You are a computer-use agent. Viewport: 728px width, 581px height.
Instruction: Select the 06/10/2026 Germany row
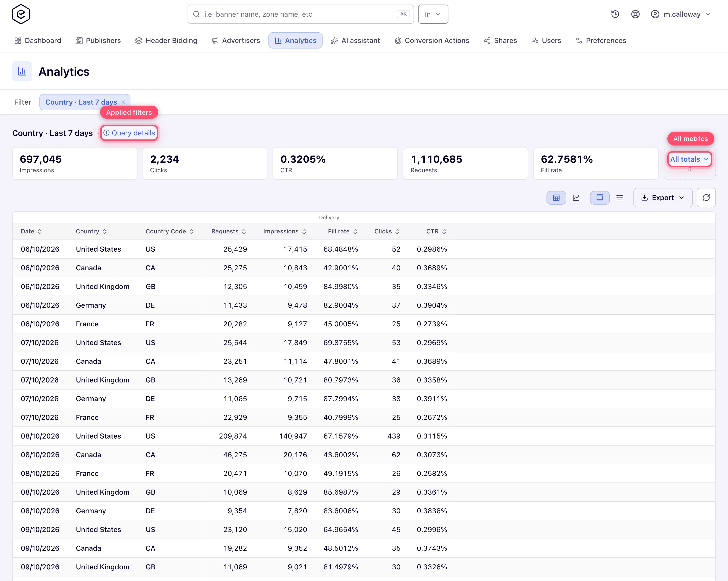point(364,305)
